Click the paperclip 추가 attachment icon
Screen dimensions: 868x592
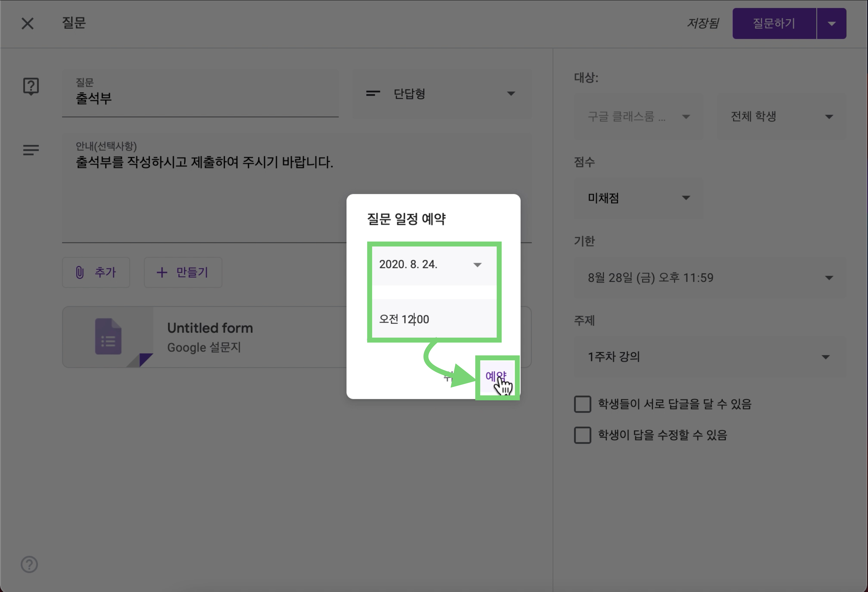(x=79, y=272)
